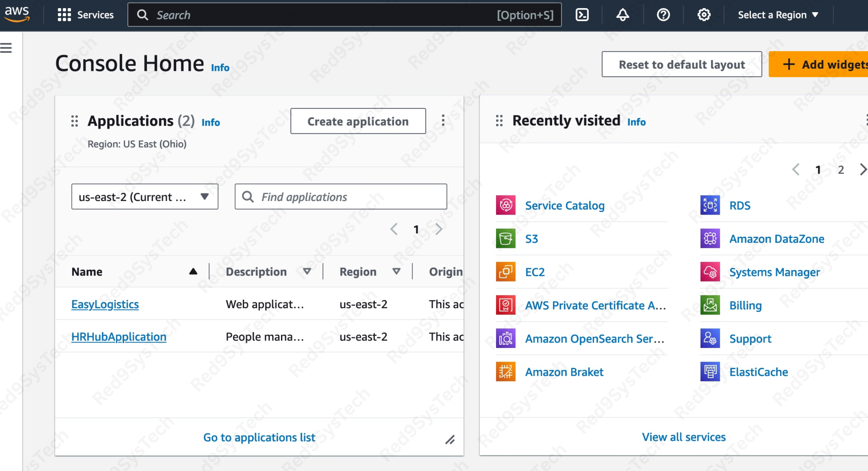Image resolution: width=868 pixels, height=471 pixels.
Task: Open Support service link
Action: tap(750, 339)
